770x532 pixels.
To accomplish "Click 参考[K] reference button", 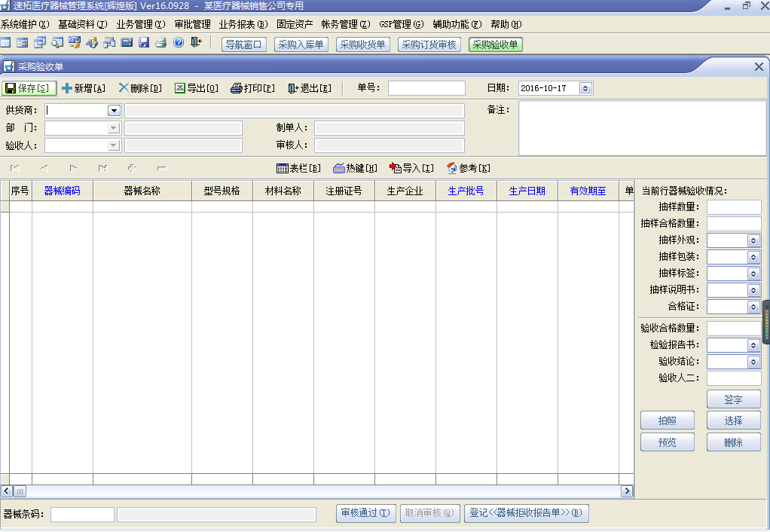I will pyautogui.click(x=469, y=169).
